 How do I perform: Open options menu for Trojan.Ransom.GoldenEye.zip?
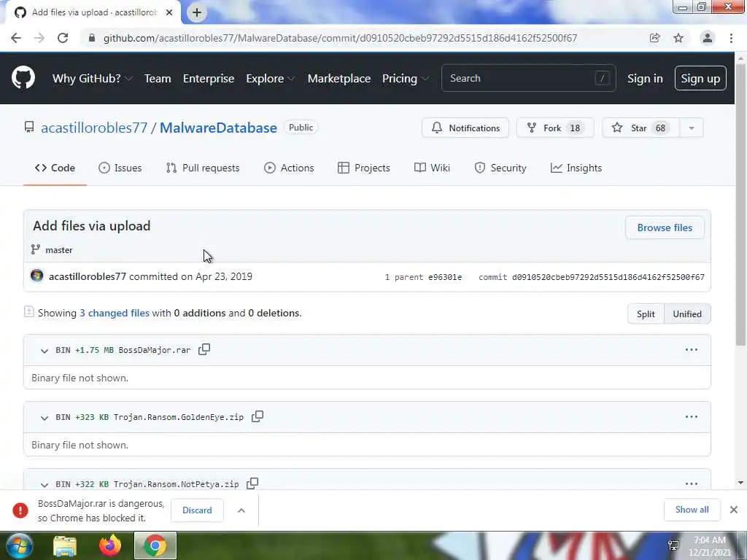692,416
